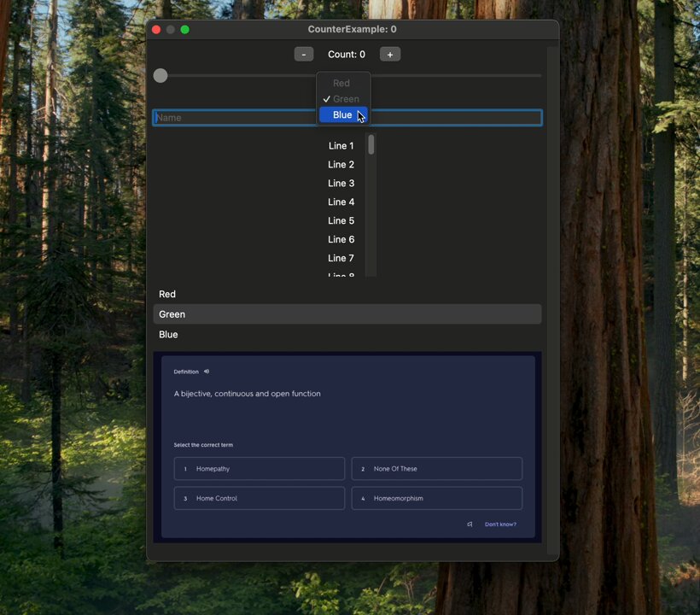The height and width of the screenshot is (615, 700).
Task: Decrease the count with minus button
Action: (304, 55)
